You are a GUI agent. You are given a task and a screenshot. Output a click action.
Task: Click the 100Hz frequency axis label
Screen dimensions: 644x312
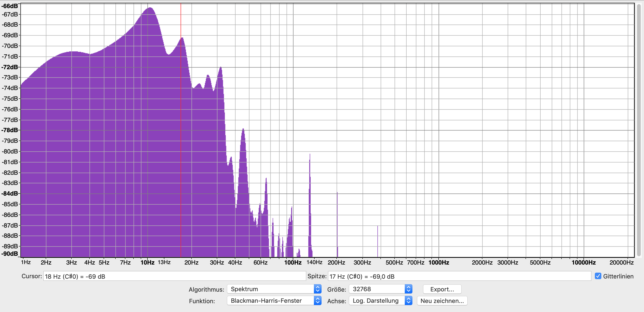tap(293, 262)
